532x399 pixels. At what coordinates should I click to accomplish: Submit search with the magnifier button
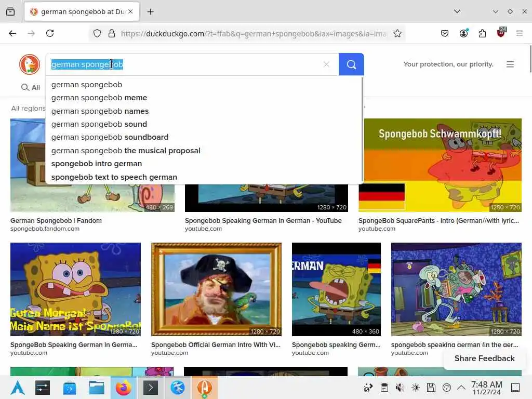(x=351, y=64)
